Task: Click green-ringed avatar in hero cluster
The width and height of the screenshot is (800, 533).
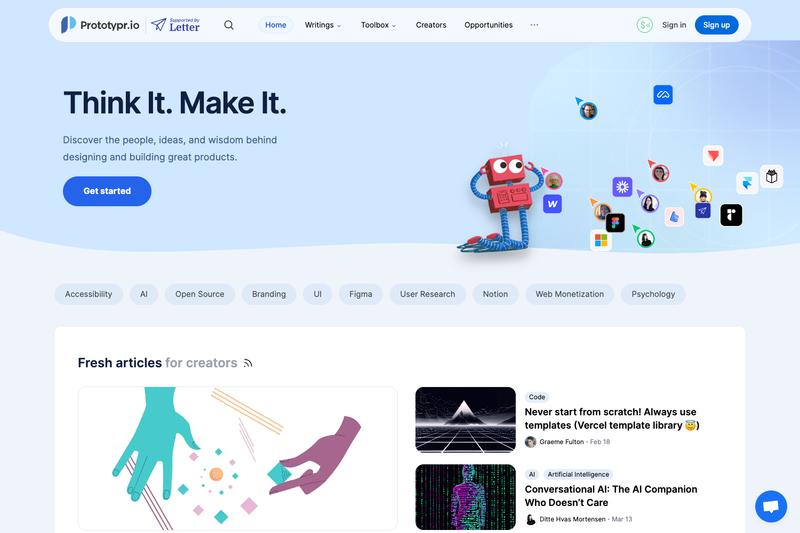Action: click(x=645, y=239)
